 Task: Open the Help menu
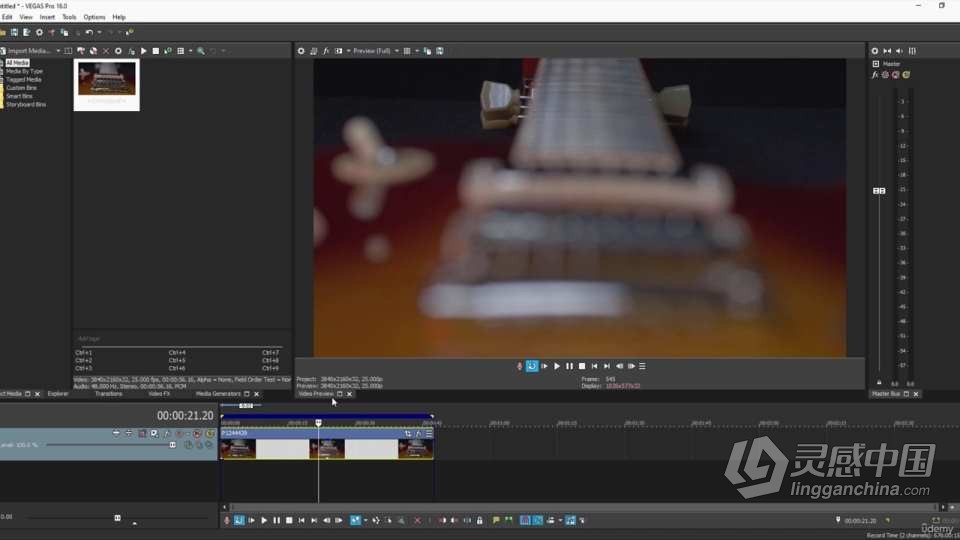pyautogui.click(x=119, y=17)
